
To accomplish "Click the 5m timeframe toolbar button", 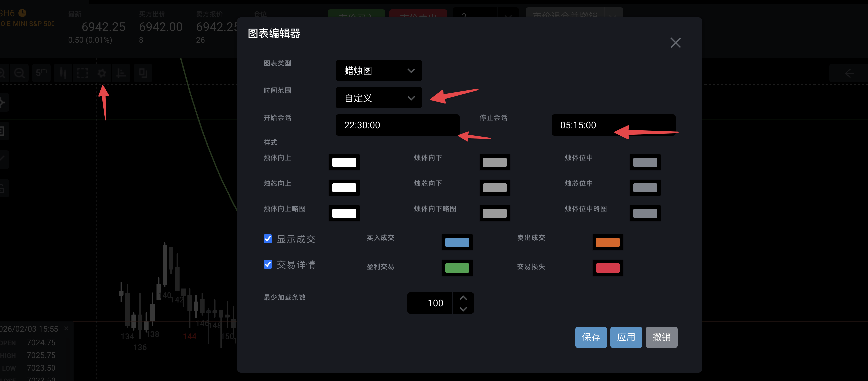I will click(41, 73).
